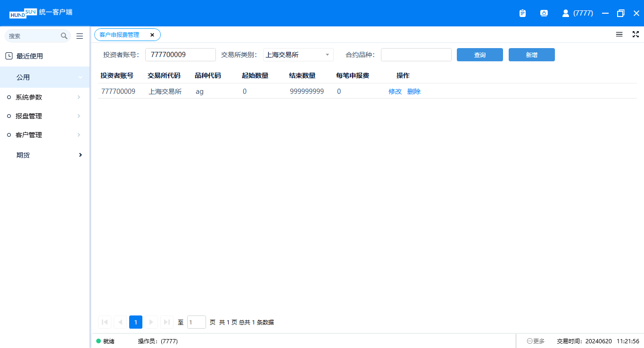Click the printer icon in title bar
This screenshot has width=644, height=348.
[544, 13]
